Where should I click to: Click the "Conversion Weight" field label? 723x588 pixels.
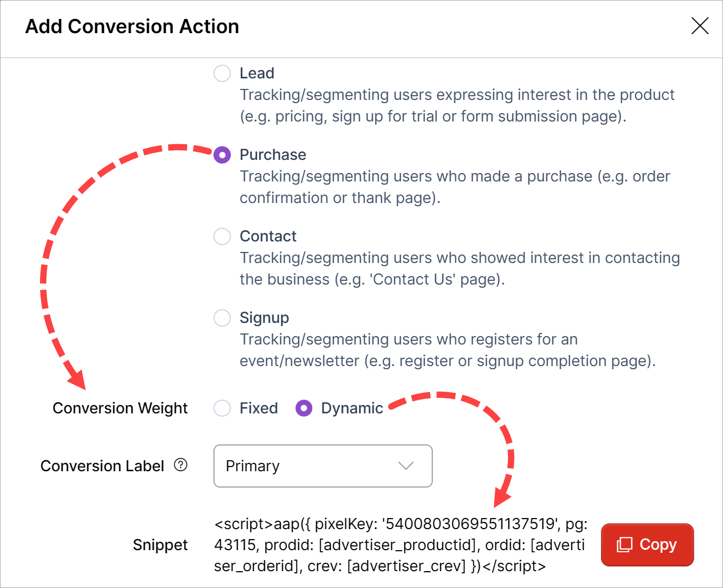(120, 408)
